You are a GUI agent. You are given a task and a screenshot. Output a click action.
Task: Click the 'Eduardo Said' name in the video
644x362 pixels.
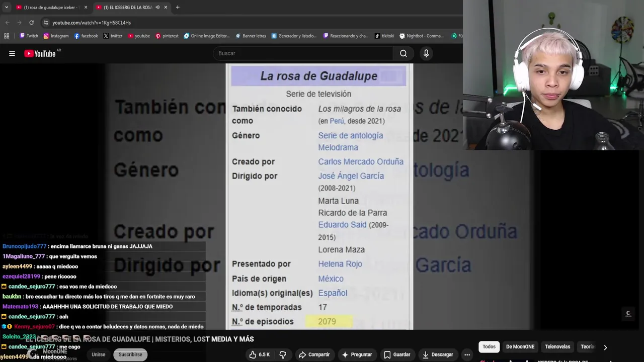(x=342, y=225)
